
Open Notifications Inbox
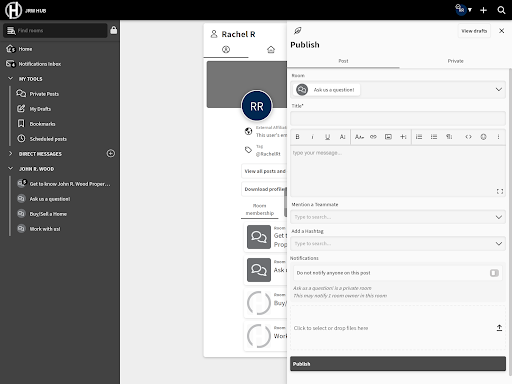40,64
